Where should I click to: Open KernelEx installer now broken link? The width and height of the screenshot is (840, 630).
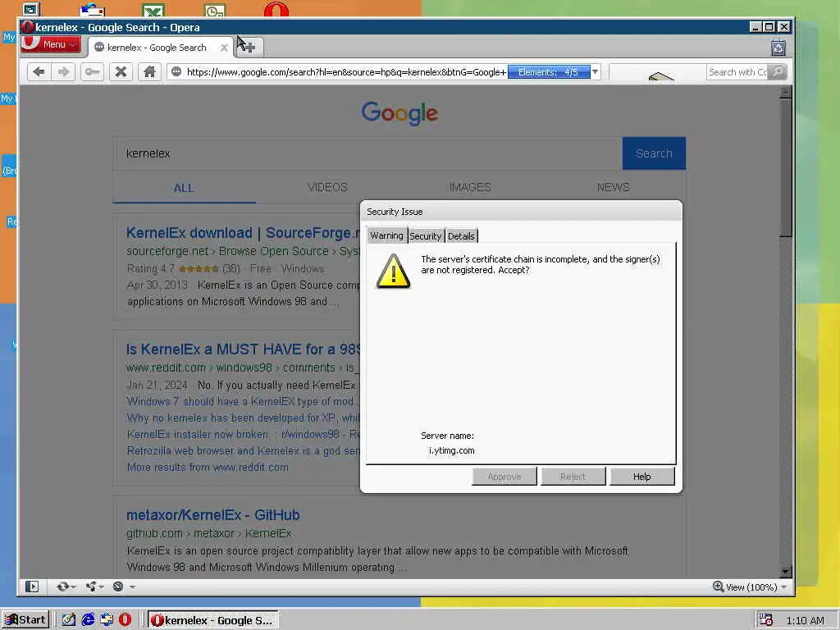[243, 434]
